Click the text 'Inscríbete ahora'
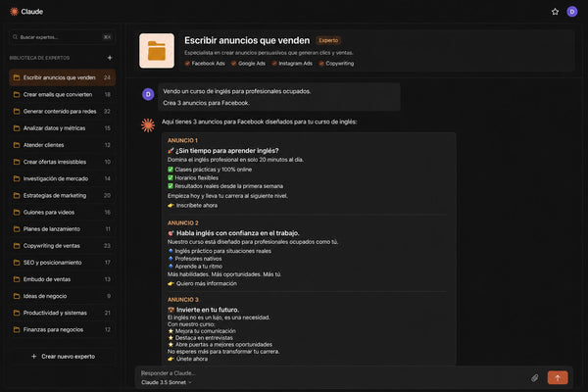This screenshot has height=392, width=588. (x=197, y=206)
